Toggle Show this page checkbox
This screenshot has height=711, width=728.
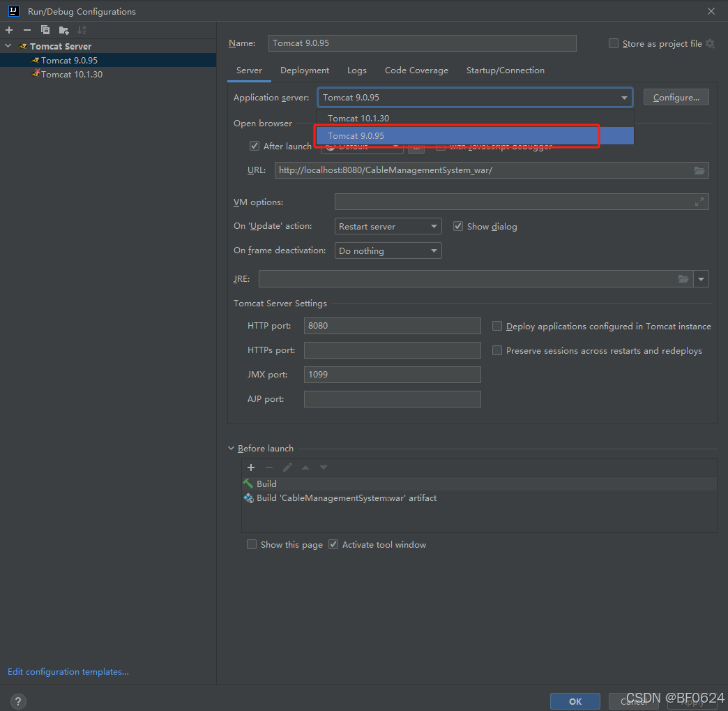click(252, 545)
